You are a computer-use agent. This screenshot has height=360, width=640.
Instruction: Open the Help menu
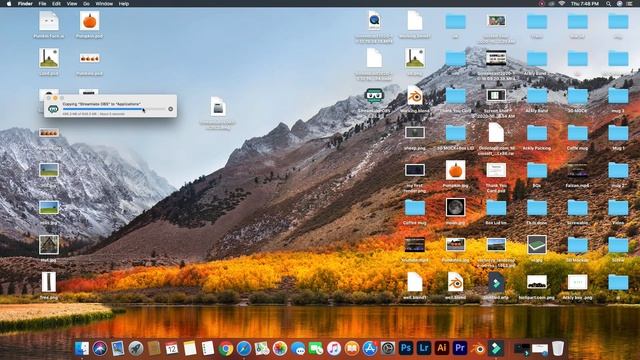[x=124, y=4]
